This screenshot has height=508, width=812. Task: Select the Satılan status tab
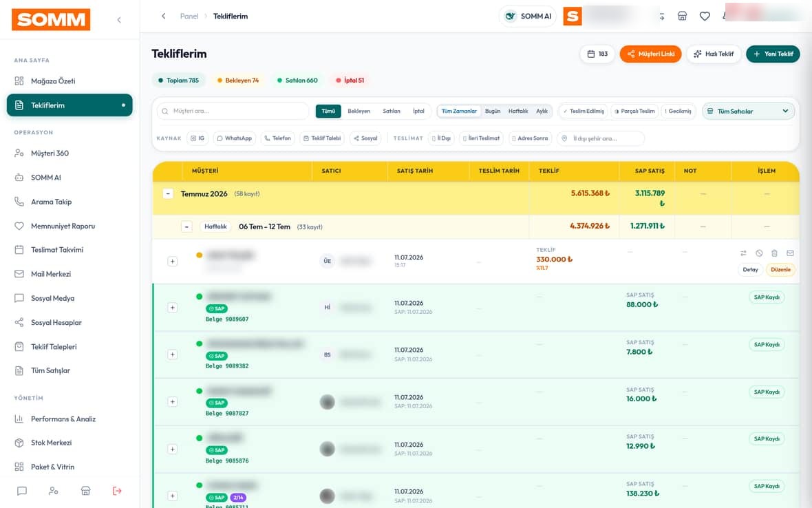[x=392, y=112]
